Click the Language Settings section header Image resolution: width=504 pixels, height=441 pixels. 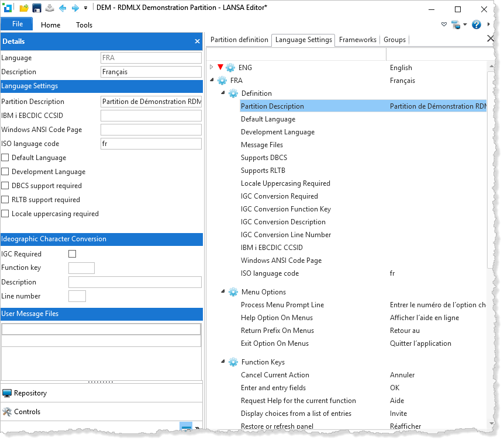pos(102,86)
